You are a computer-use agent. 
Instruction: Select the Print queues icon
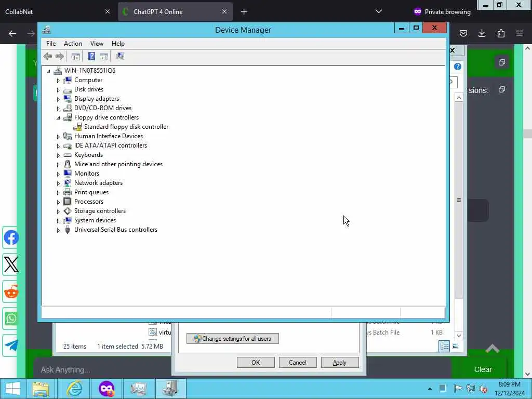68,192
